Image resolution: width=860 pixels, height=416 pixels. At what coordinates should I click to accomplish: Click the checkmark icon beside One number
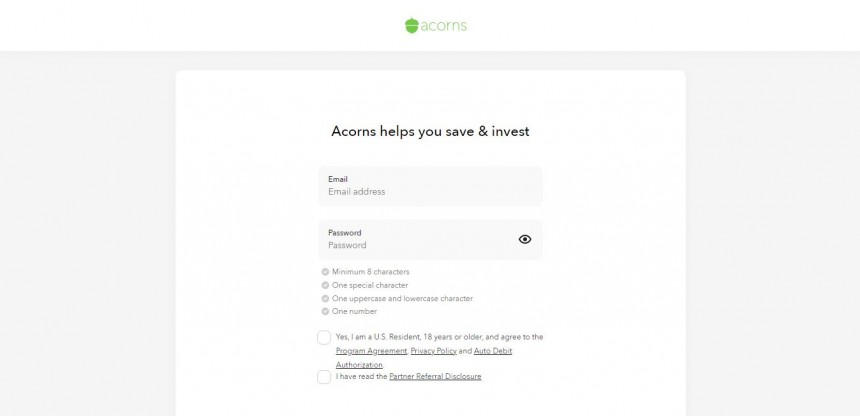tap(325, 312)
